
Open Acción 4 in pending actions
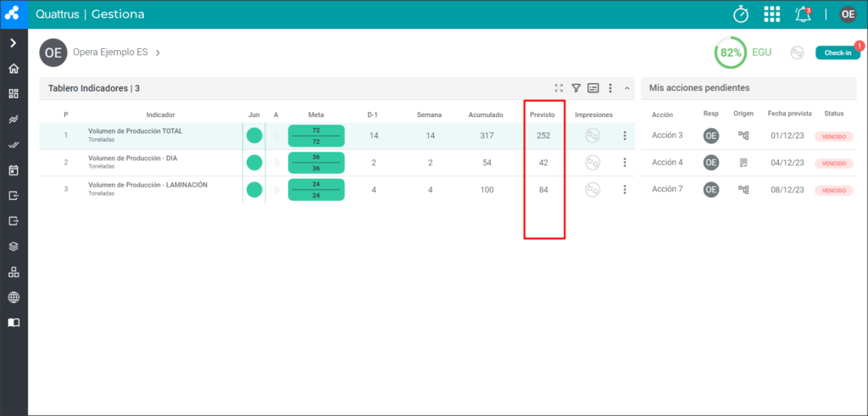(667, 163)
